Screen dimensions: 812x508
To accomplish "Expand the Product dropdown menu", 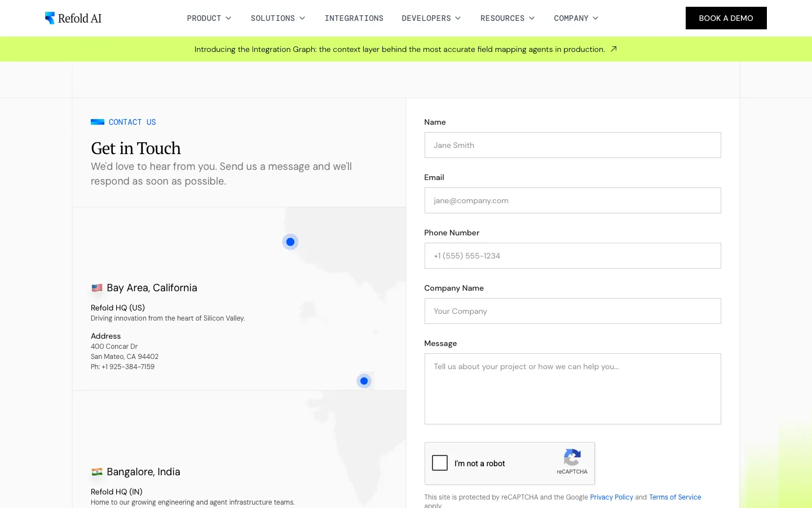I will pyautogui.click(x=209, y=18).
